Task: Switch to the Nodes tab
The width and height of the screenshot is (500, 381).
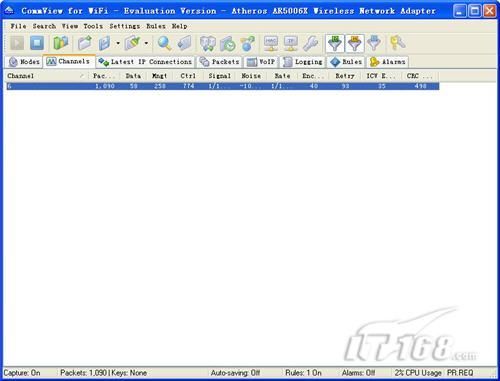Action: click(24, 62)
